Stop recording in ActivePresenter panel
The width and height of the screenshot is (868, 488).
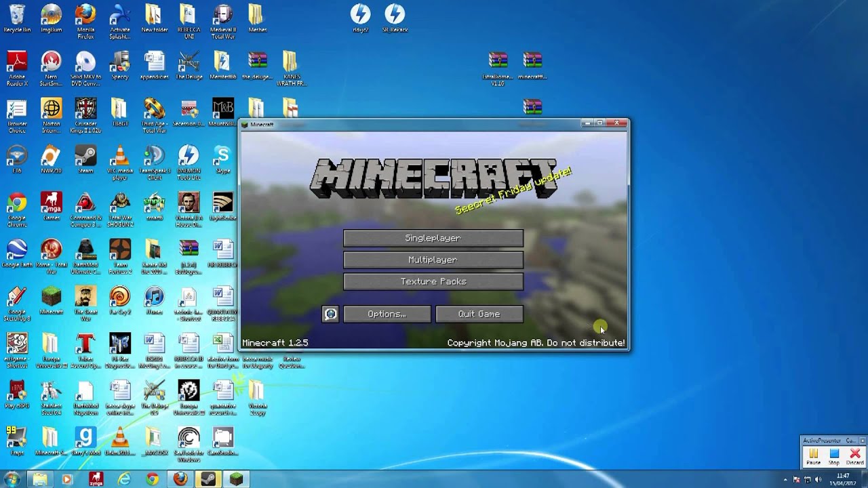tap(834, 455)
